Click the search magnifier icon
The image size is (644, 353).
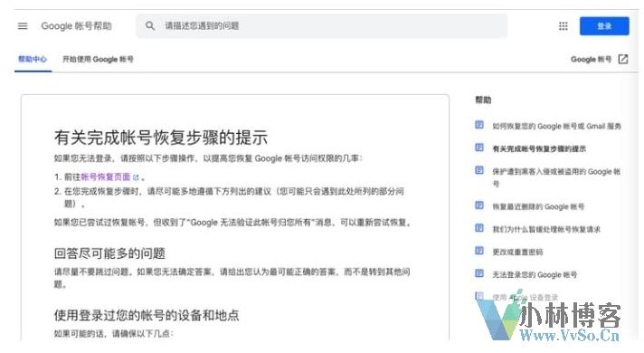click(150, 26)
